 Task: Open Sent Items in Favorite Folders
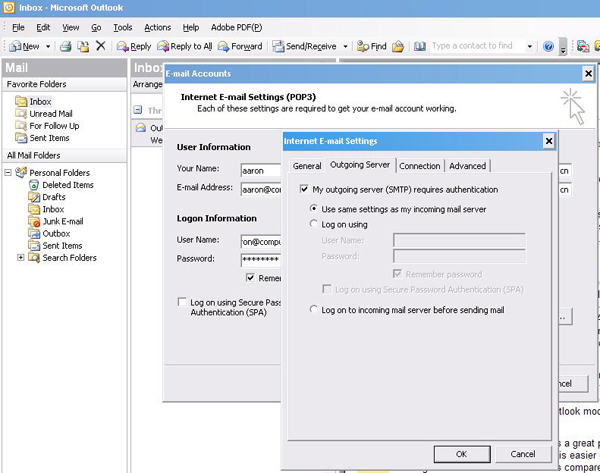[x=42, y=138]
